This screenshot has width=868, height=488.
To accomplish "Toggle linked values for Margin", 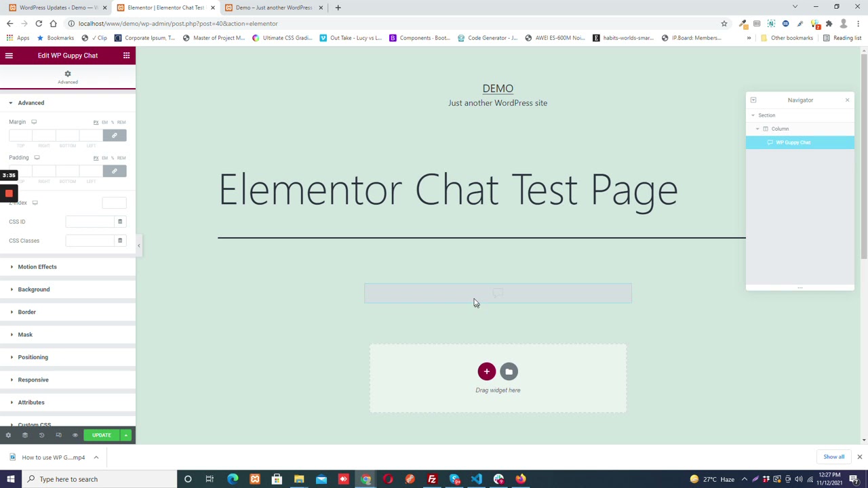I will [x=114, y=136].
